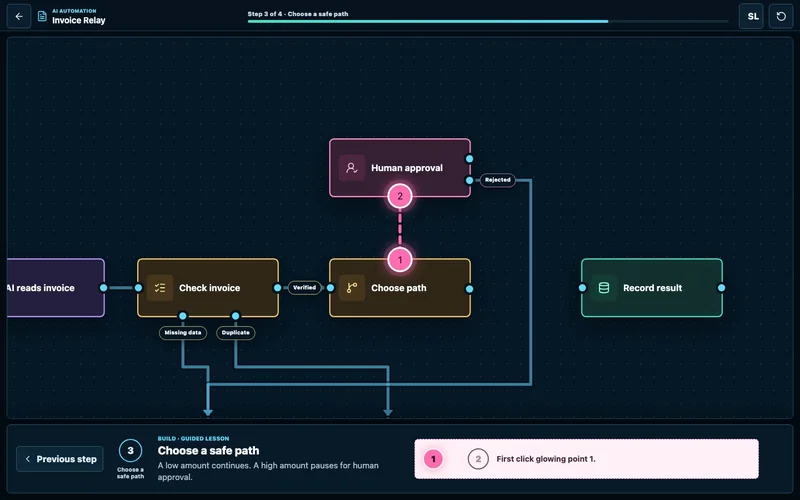Click the Verified connection label
800x500 pixels.
pyautogui.click(x=305, y=288)
